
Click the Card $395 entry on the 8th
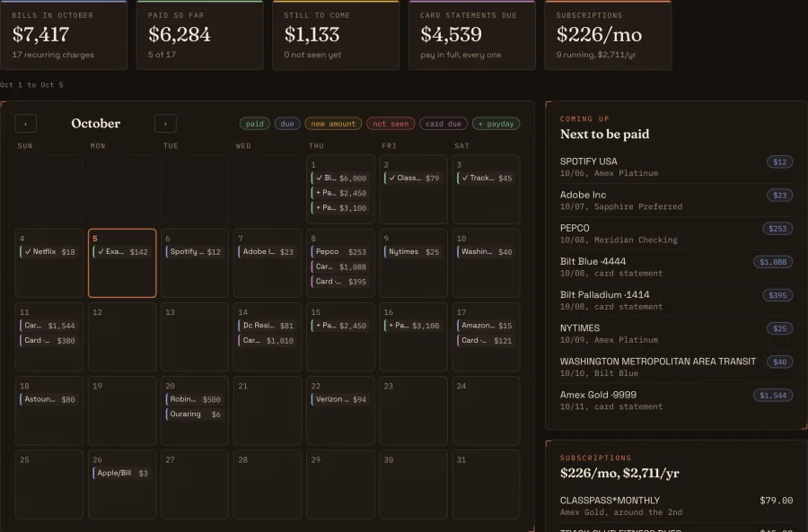tap(340, 282)
